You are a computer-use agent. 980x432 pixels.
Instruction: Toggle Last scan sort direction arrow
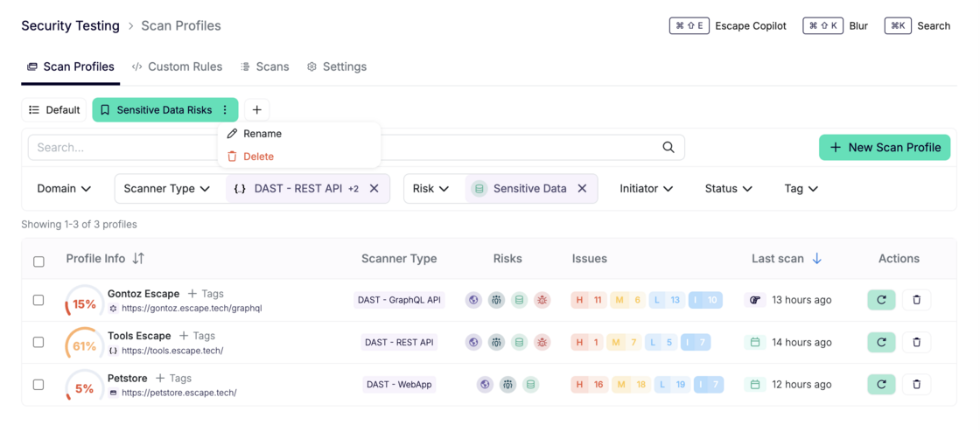click(x=816, y=259)
